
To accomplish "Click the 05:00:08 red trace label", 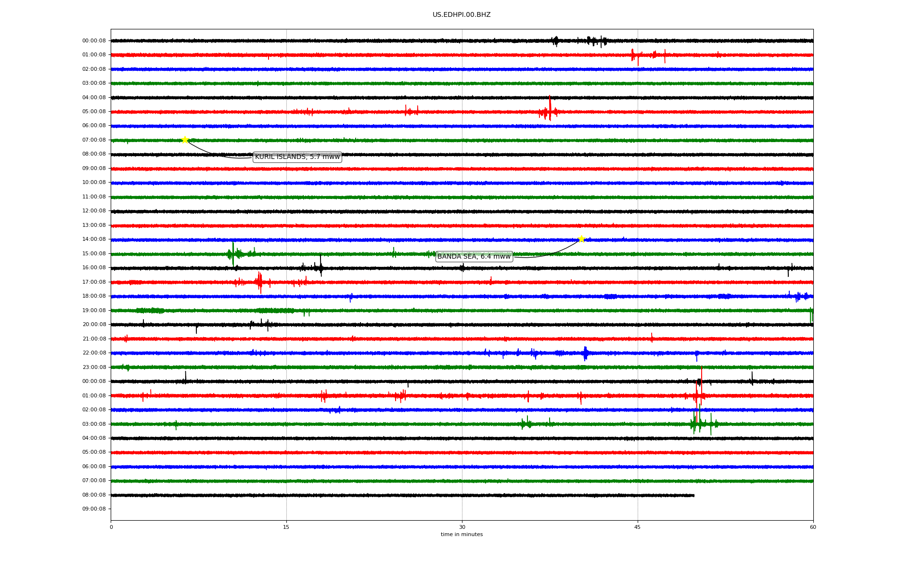I will (x=94, y=112).
